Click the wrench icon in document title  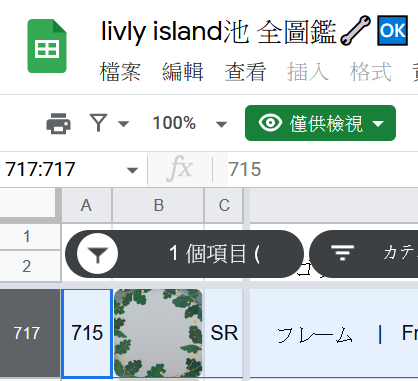(x=355, y=31)
